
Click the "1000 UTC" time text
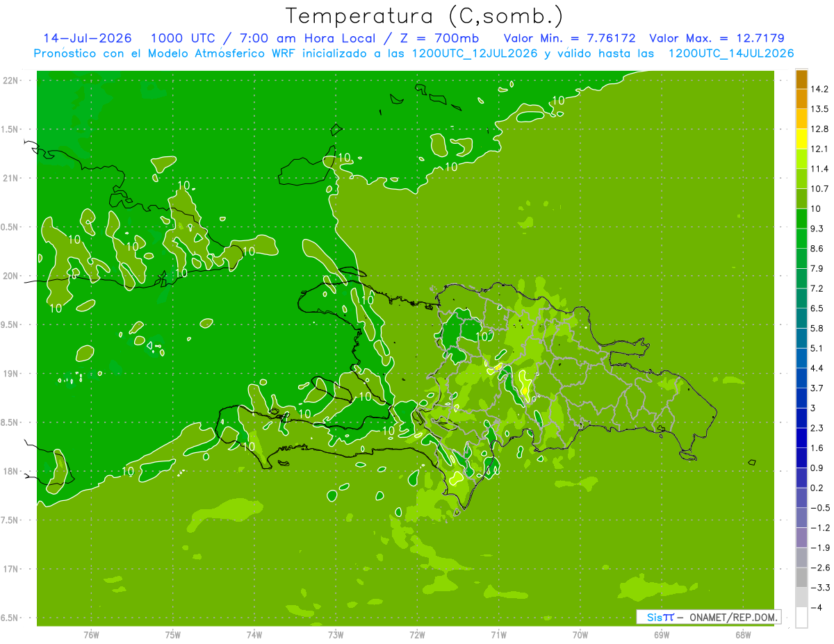click(182, 38)
